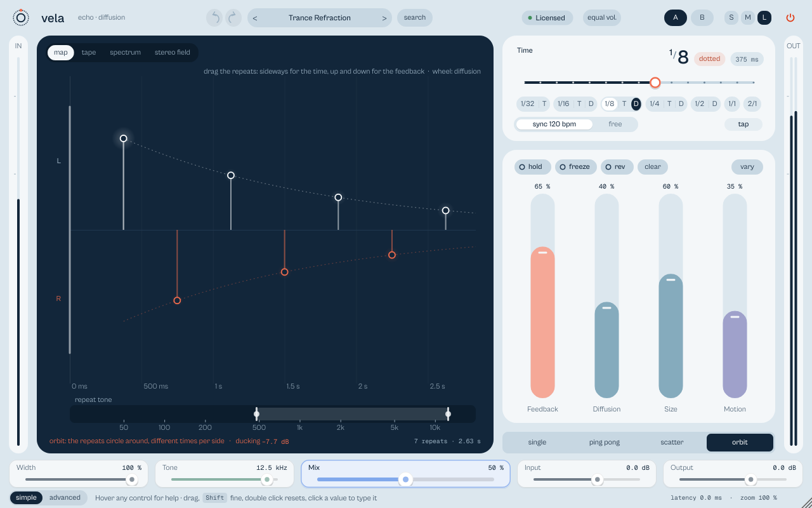Go to previous preset with left chevron
Screen dimensions: 812x508
255,18
